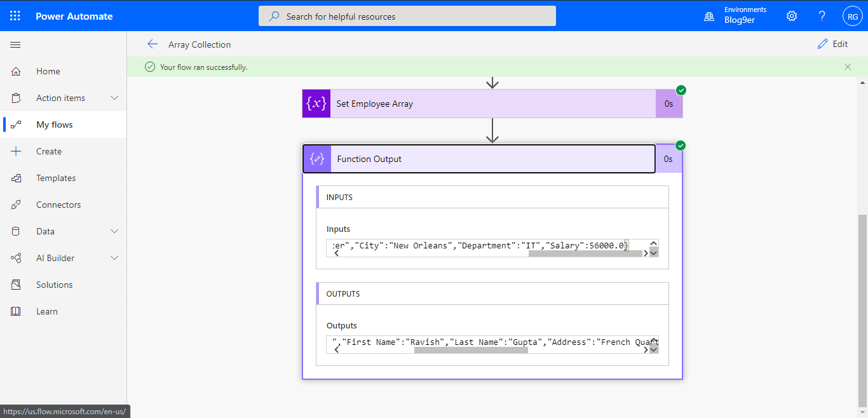Expand the Action items chevron
868x418 pixels.
pos(115,98)
